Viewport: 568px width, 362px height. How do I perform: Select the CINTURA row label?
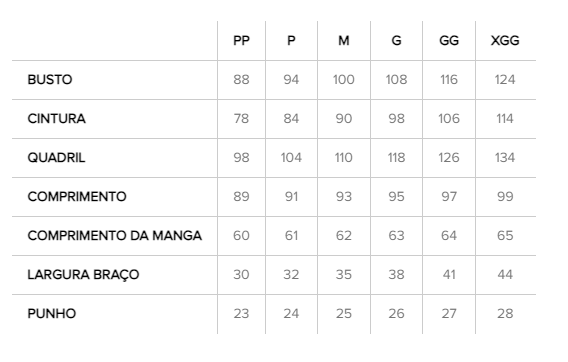pyautogui.click(x=57, y=118)
